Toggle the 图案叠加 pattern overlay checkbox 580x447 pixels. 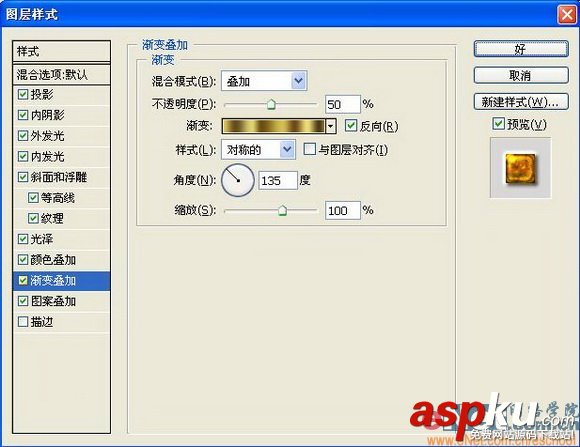click(23, 301)
